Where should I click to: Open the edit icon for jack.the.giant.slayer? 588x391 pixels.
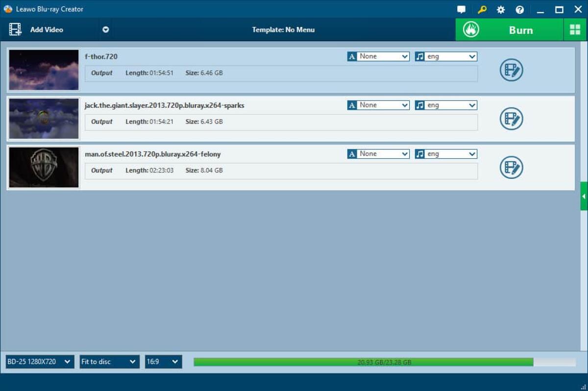pos(511,119)
